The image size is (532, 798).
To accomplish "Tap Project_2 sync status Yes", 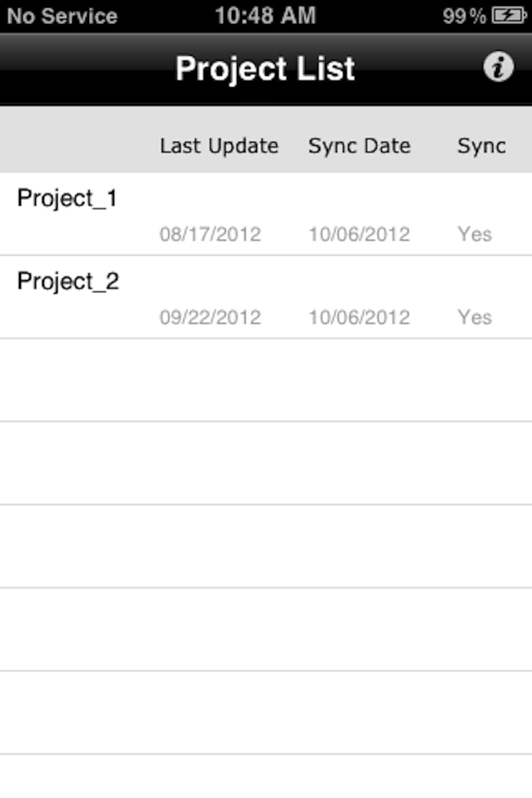I will 475,317.
